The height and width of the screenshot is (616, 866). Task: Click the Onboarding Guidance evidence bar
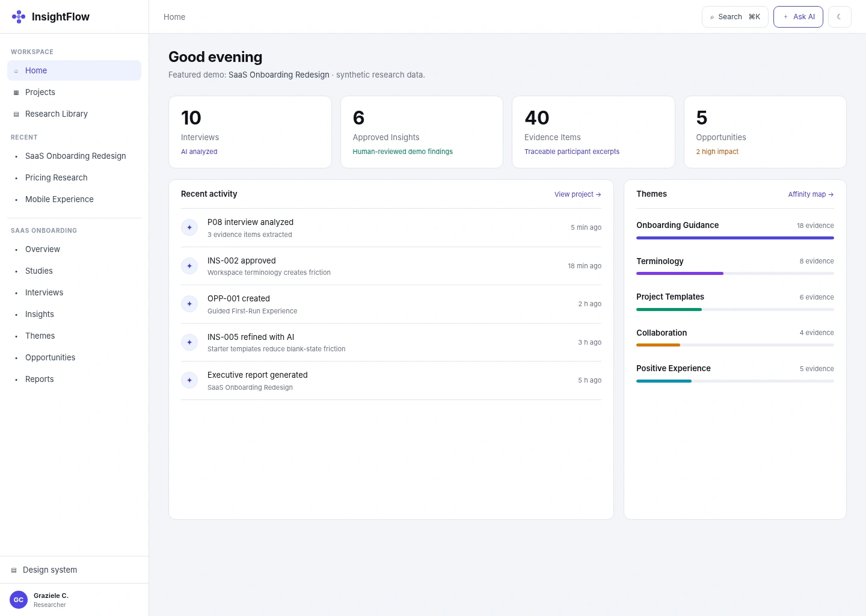pos(735,238)
